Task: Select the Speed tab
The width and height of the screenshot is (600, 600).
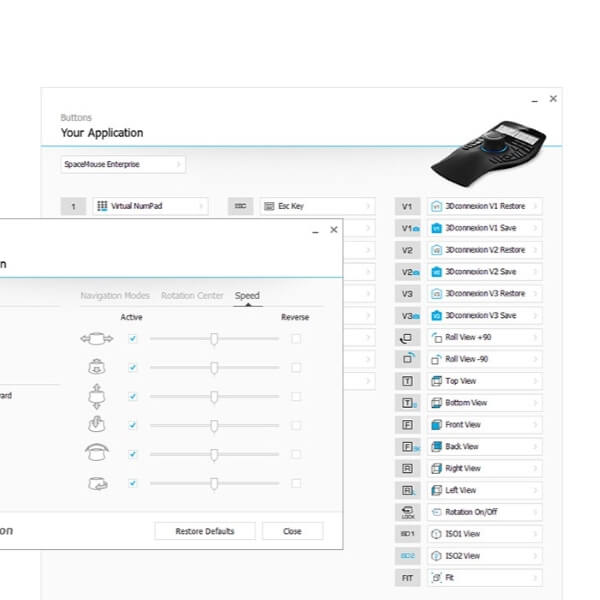Action: point(247,296)
